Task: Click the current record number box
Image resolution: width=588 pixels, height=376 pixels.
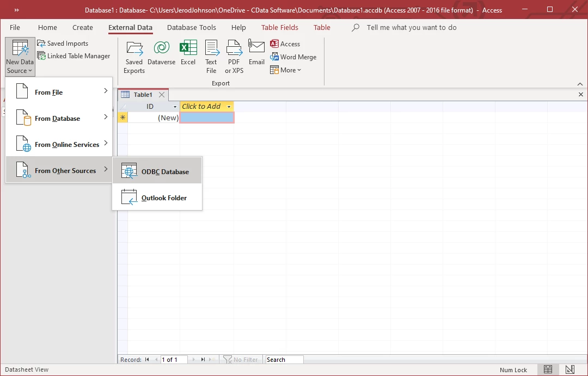Action: (174, 360)
